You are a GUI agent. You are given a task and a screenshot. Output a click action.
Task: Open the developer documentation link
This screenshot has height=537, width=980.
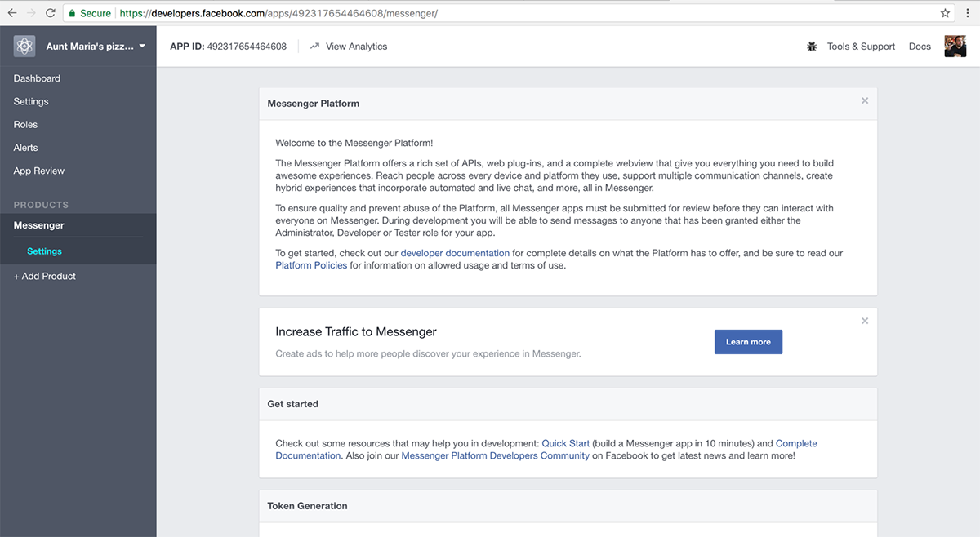click(455, 253)
